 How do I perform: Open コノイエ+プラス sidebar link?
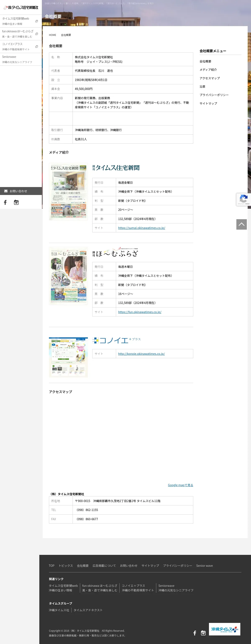point(21,47)
